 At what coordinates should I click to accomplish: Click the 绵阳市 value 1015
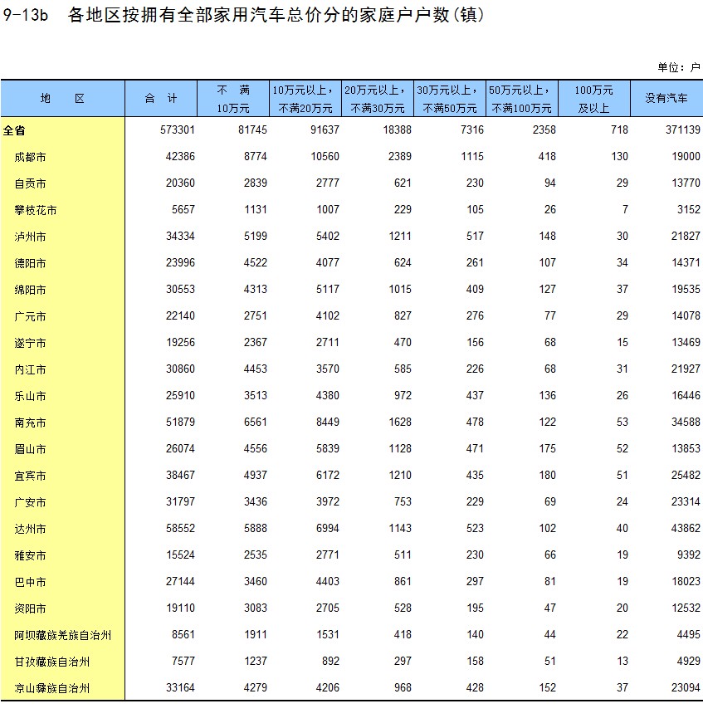[400, 289]
